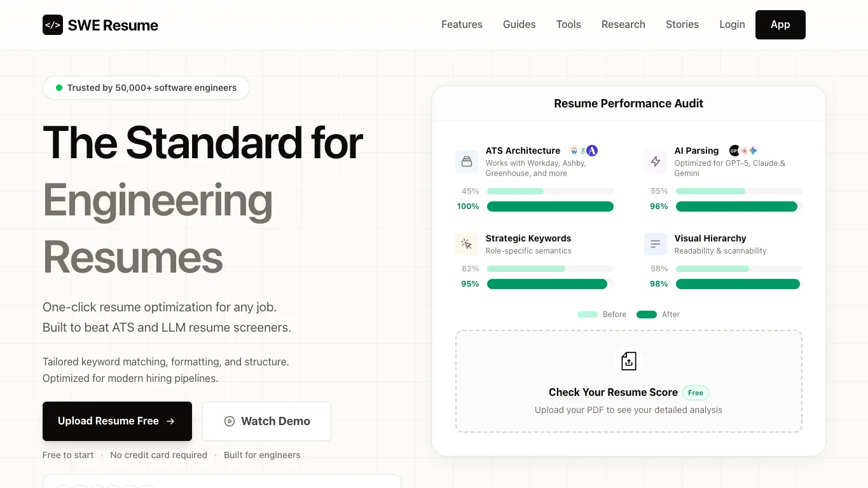The width and height of the screenshot is (868, 488).
Task: Click the "Role-specific semantics" description
Action: [528, 251]
